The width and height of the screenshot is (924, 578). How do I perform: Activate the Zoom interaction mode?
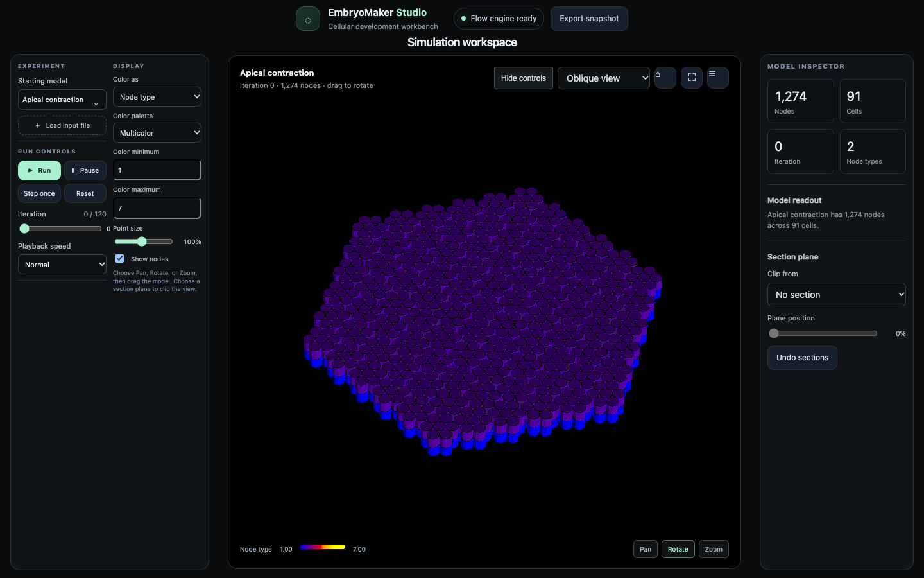point(714,549)
